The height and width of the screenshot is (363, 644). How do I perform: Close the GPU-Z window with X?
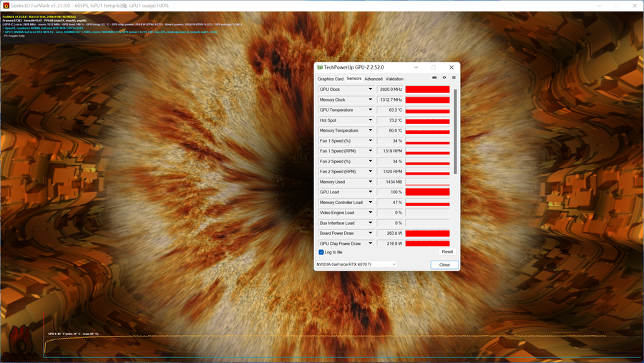pos(452,67)
